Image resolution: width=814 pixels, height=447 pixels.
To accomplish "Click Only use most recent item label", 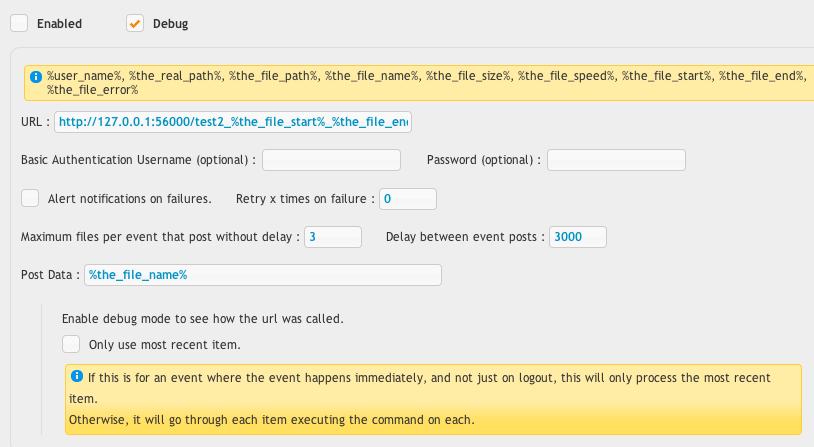I will coord(165,345).
